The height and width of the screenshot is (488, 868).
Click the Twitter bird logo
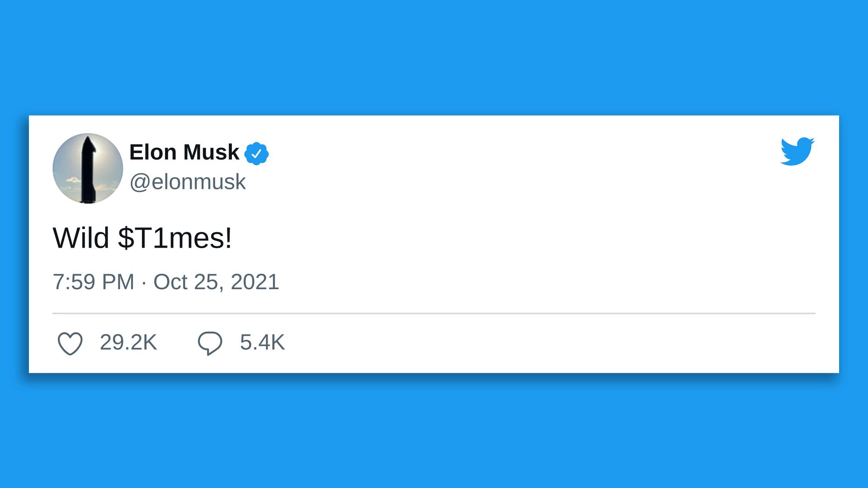pos(797,151)
